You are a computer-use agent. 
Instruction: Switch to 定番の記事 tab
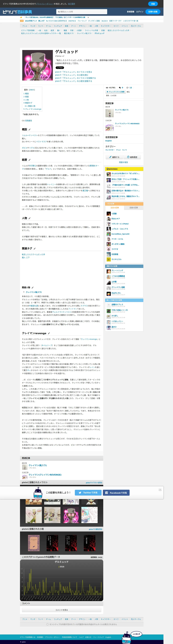(134, 208)
